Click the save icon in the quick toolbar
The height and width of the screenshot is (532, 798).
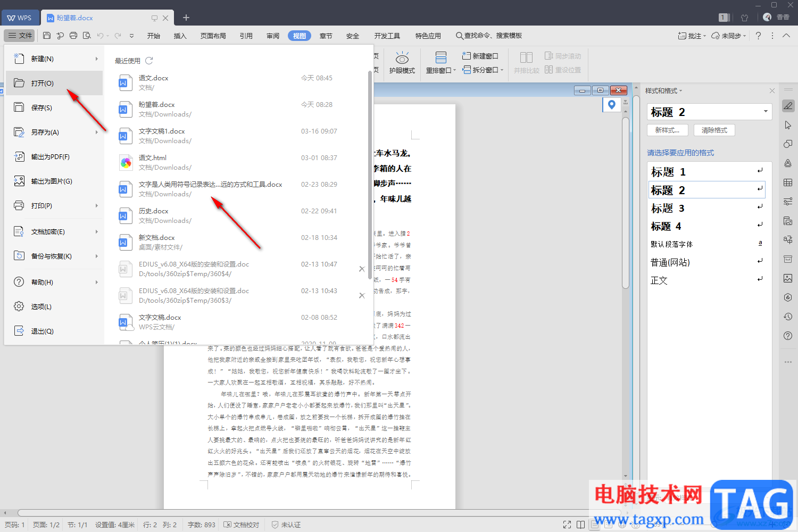point(47,36)
